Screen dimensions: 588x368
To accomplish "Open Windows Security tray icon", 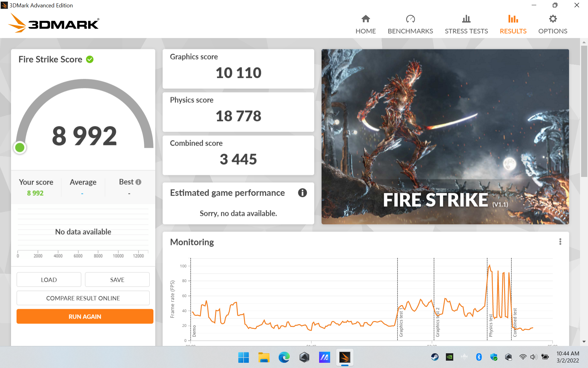I will 493,357.
